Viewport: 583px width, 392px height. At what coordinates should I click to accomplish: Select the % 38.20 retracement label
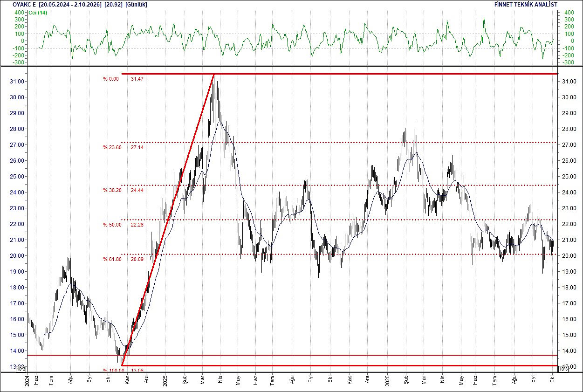click(112, 190)
